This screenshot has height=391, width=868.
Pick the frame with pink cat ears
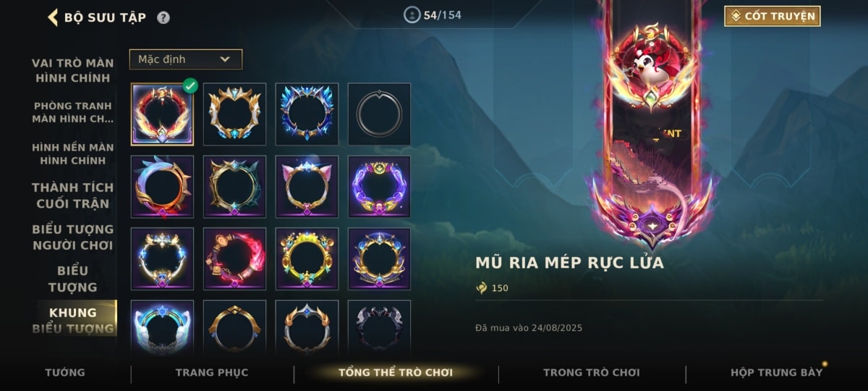coord(307,186)
